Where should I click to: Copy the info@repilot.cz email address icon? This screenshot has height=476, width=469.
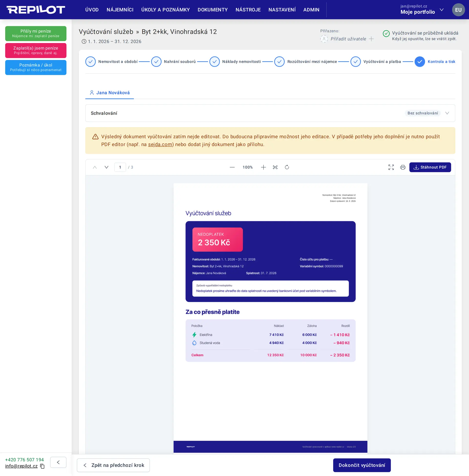tap(42, 466)
